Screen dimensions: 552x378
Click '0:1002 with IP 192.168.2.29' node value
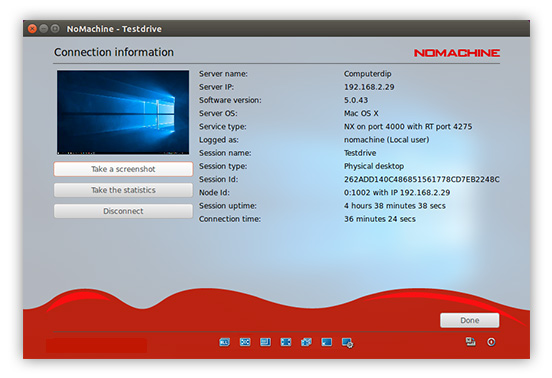coord(397,193)
